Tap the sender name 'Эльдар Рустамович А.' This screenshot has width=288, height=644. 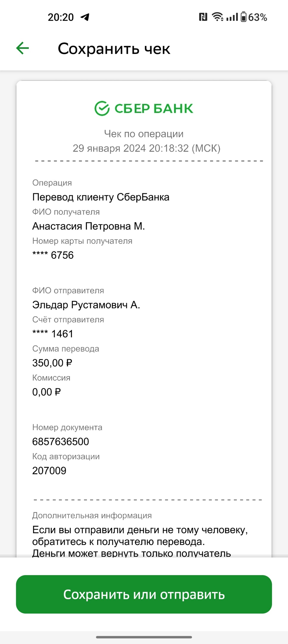point(86,305)
